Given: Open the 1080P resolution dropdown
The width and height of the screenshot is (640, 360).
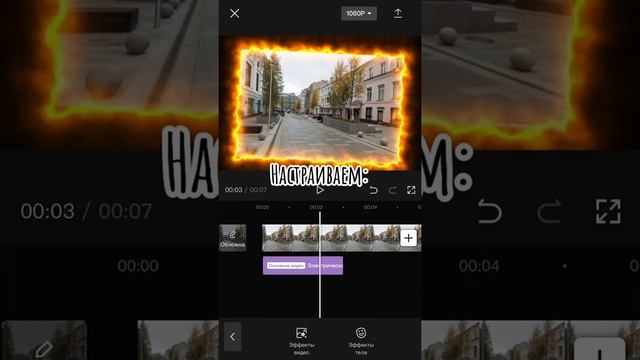Looking at the screenshot, I should tap(359, 13).
